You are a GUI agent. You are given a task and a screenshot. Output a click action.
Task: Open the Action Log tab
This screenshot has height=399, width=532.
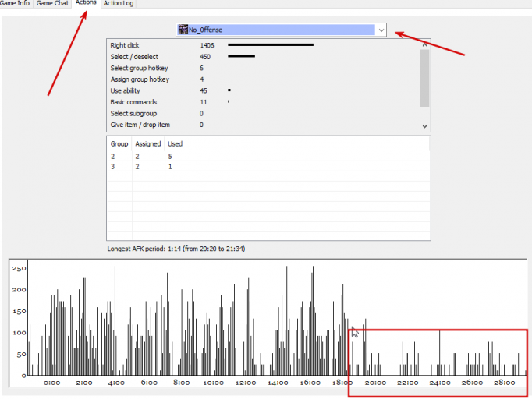tap(119, 3)
